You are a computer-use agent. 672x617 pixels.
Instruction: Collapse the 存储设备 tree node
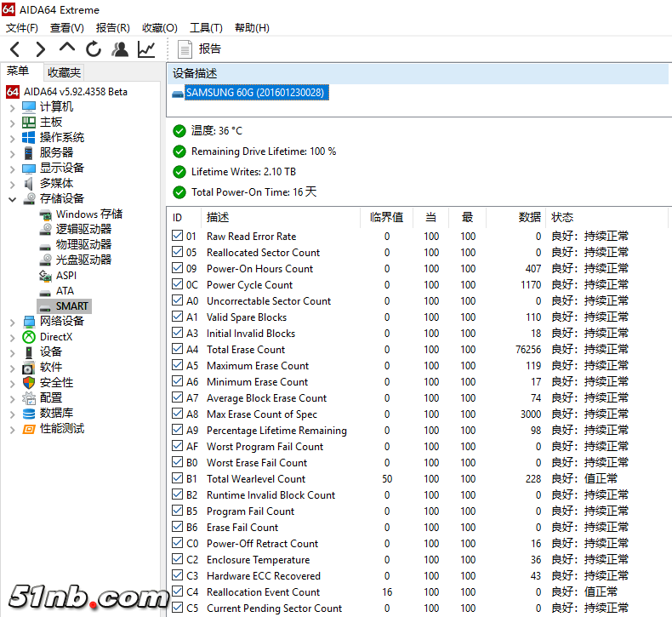coord(12,199)
